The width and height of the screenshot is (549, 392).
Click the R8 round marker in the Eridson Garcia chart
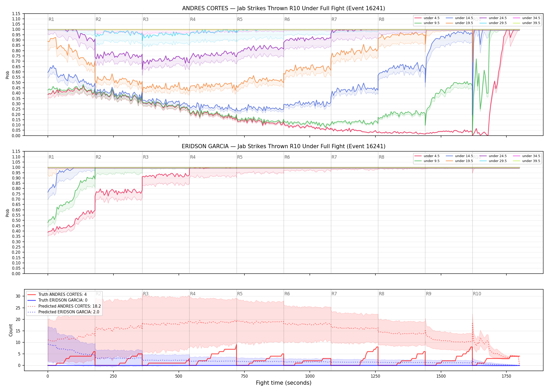coord(381,157)
